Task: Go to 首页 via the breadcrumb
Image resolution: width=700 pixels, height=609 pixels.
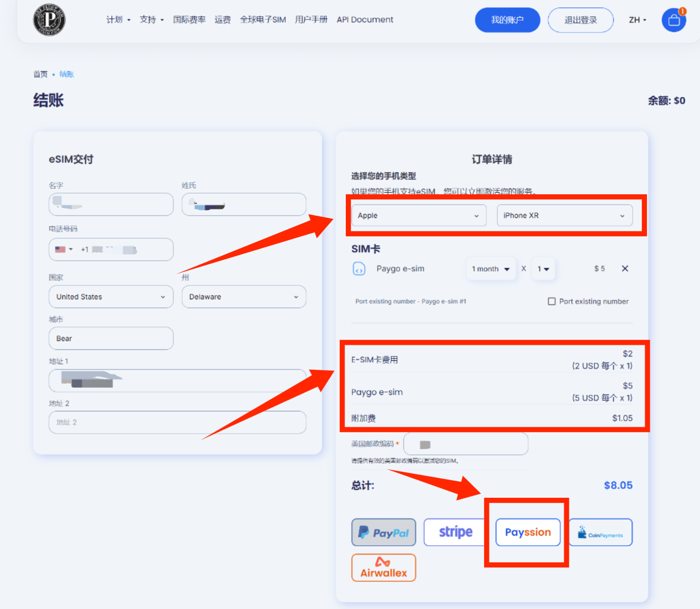Action: pyautogui.click(x=40, y=74)
